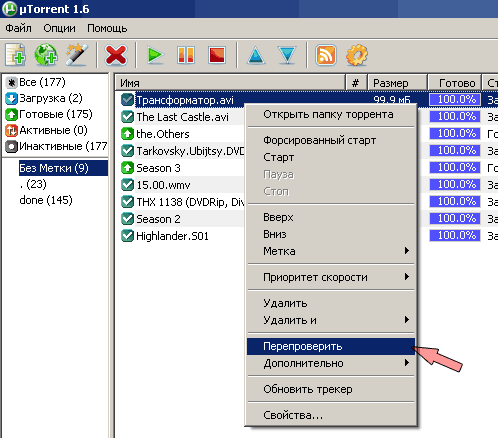Select the 15.00.wmv torrent

tap(163, 185)
